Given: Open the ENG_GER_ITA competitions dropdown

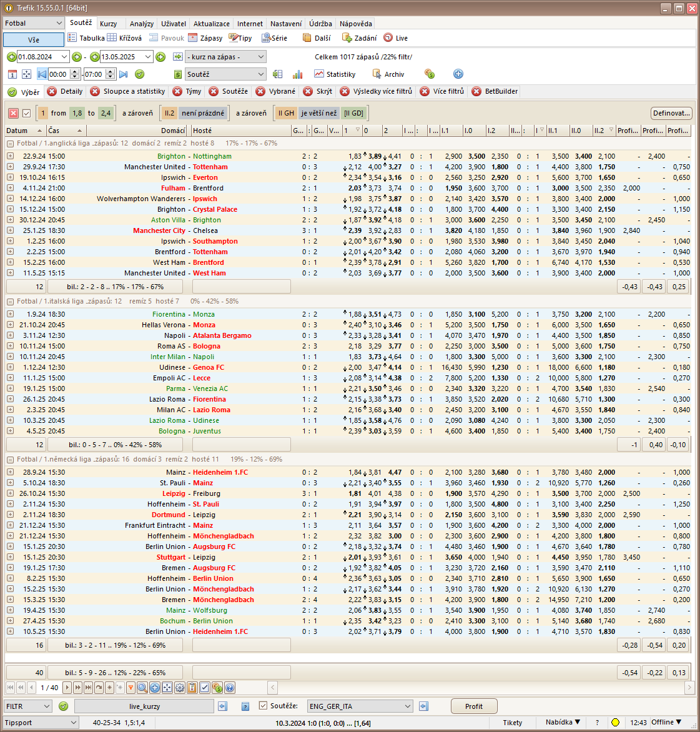Looking at the screenshot, I should [x=360, y=706].
